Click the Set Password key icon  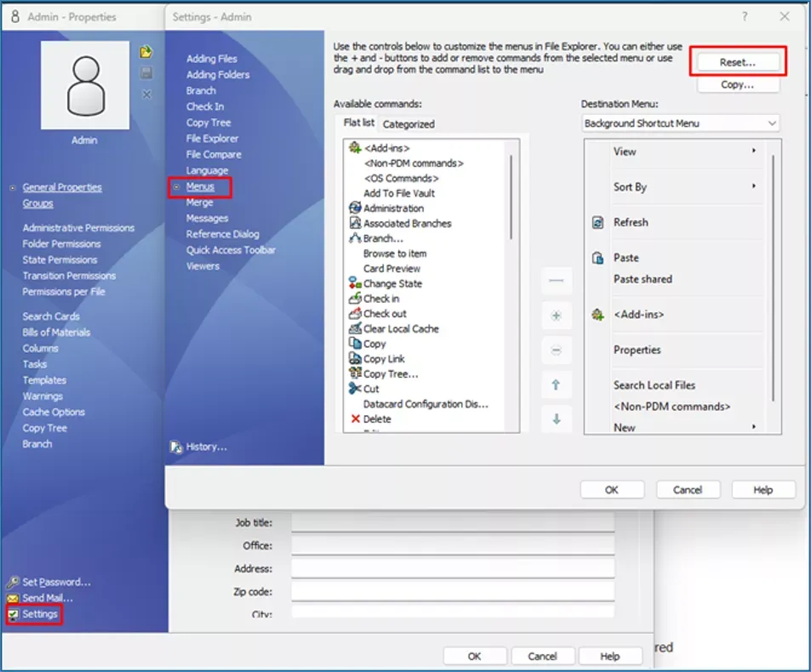tap(14, 582)
